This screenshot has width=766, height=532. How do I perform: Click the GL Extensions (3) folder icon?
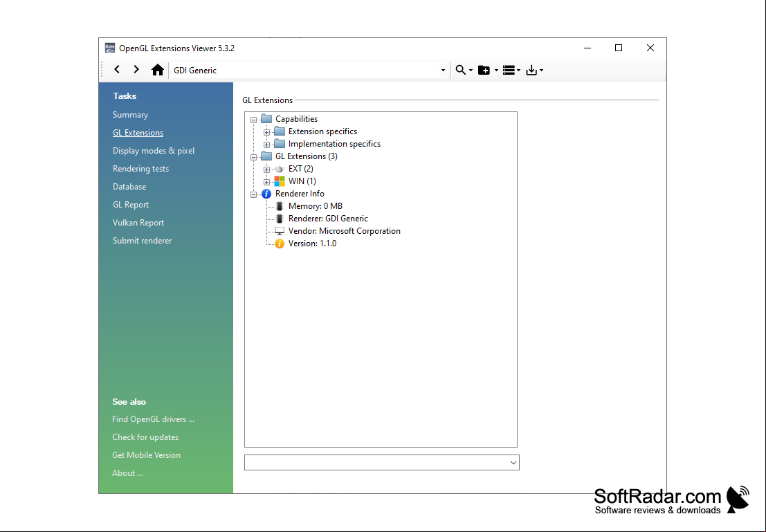click(266, 156)
